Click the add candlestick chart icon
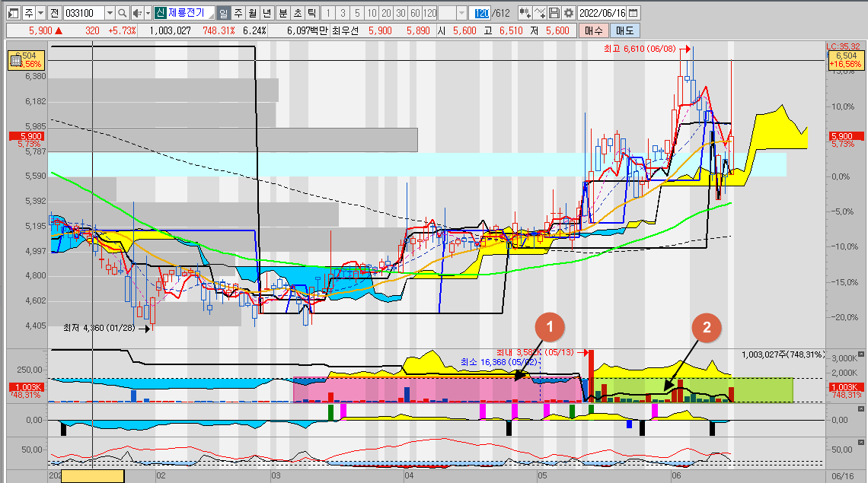The image size is (868, 483). click(x=525, y=13)
